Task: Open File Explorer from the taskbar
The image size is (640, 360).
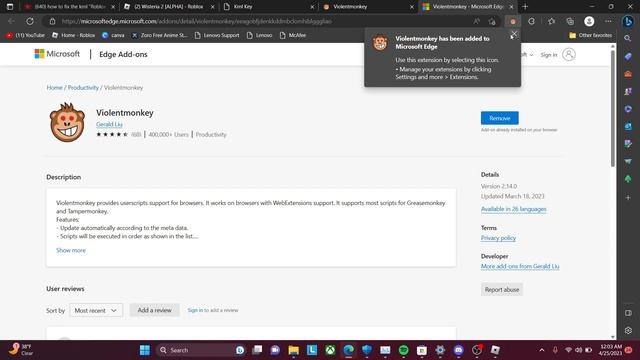Action: click(x=293, y=350)
